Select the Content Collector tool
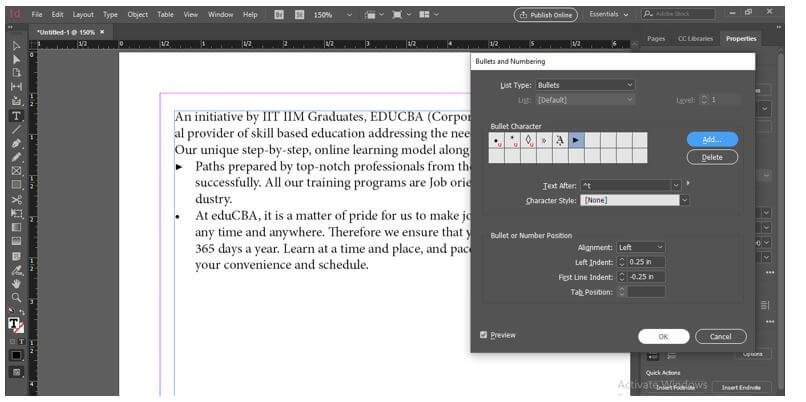This screenshot has height=402, width=806. coord(16,101)
